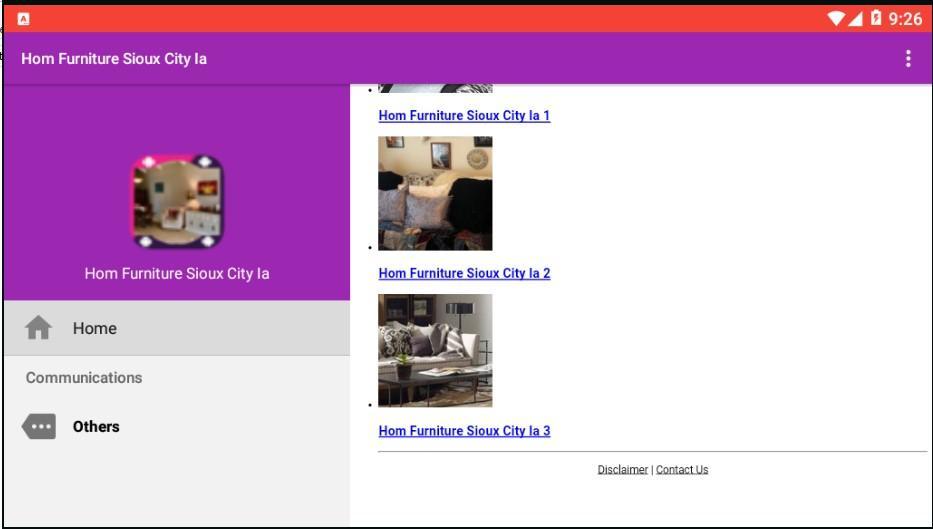The width and height of the screenshot is (933, 529).
Task: Click the Others tag icon
Action: point(39,427)
